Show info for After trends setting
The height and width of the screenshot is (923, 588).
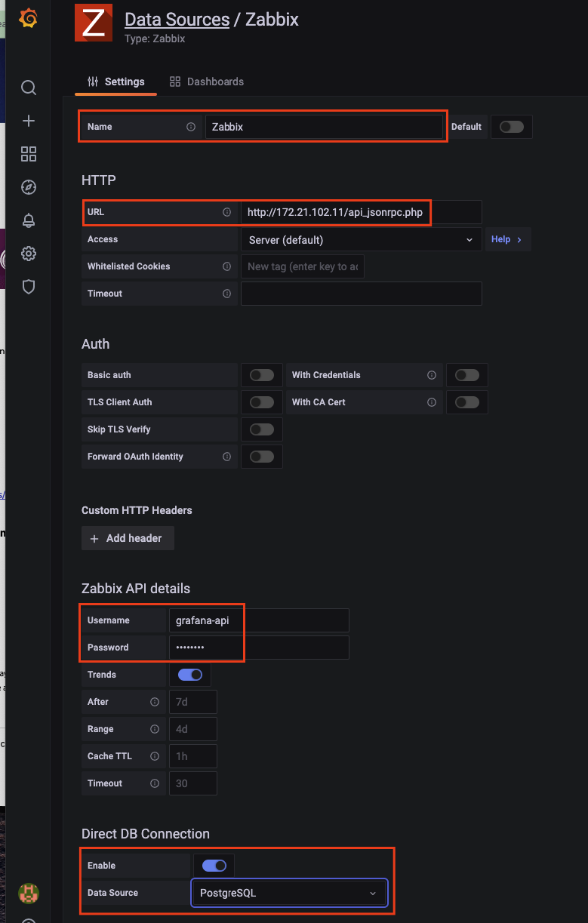click(155, 702)
